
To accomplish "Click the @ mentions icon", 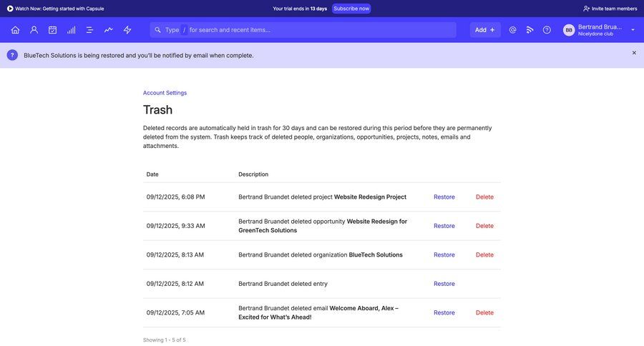I will [512, 30].
